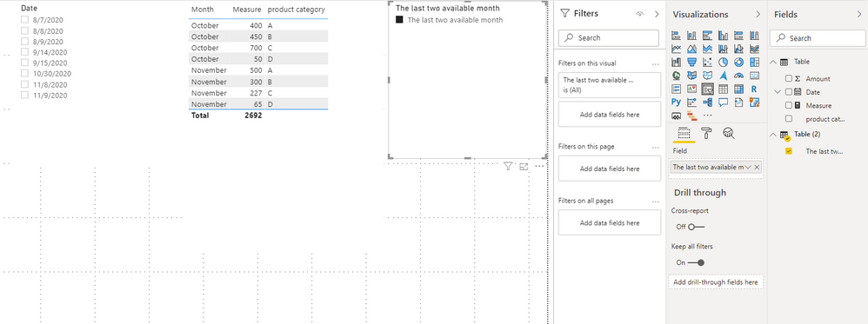Click the Q&A speech bubble visual
Viewport: 868px width, 324px height.
[723, 102]
